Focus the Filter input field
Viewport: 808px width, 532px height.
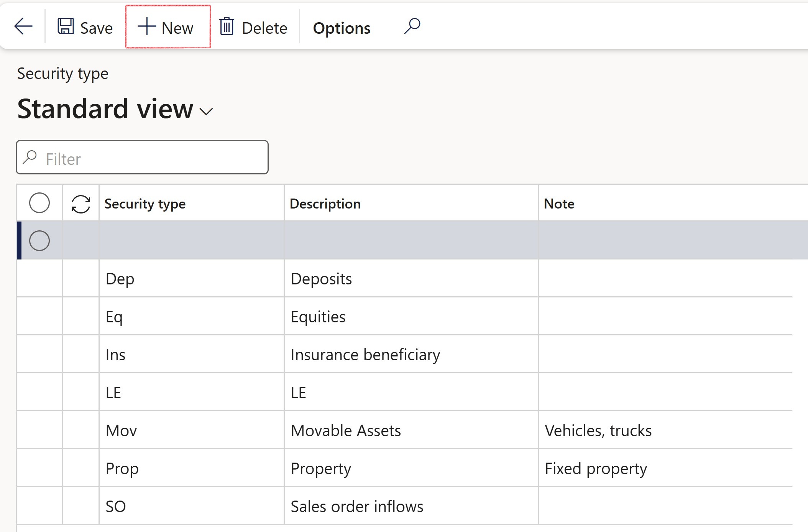pos(142,157)
